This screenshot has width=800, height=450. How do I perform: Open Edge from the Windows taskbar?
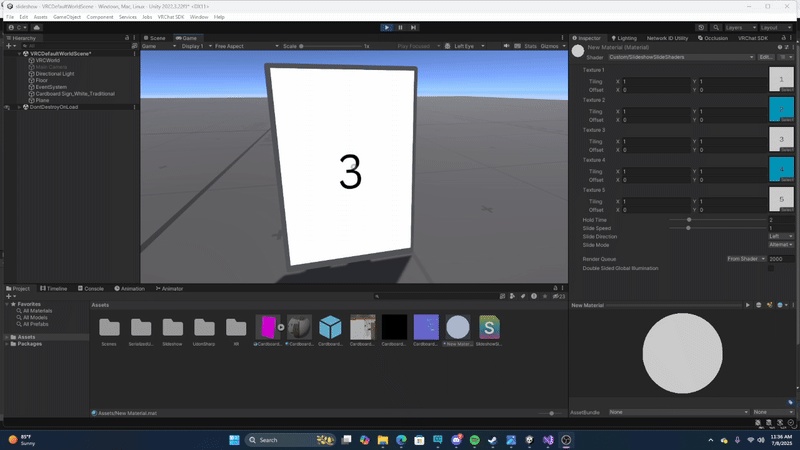[401, 440]
